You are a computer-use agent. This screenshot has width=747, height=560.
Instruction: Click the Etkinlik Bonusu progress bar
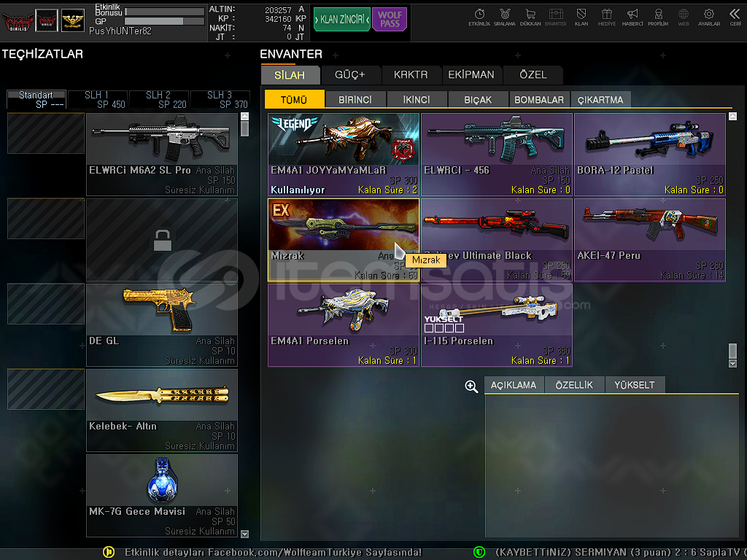[x=164, y=12]
